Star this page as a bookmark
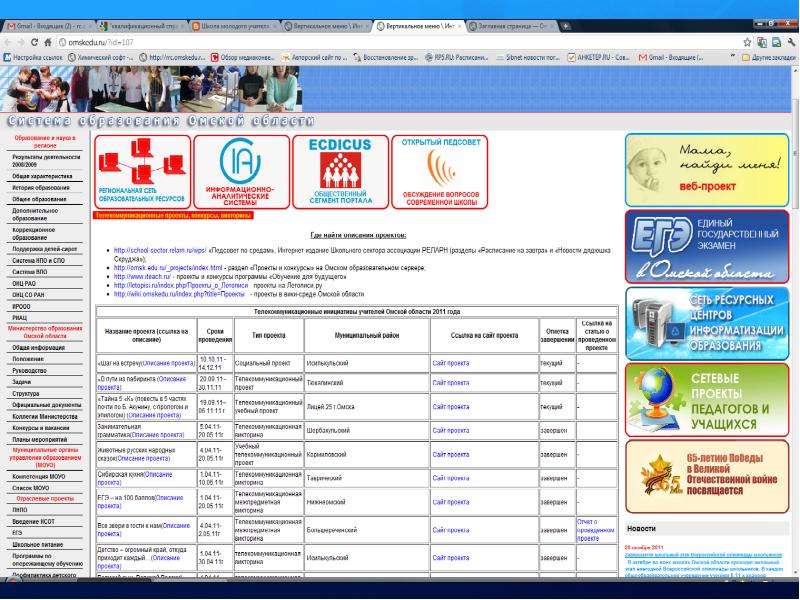 click(747, 42)
